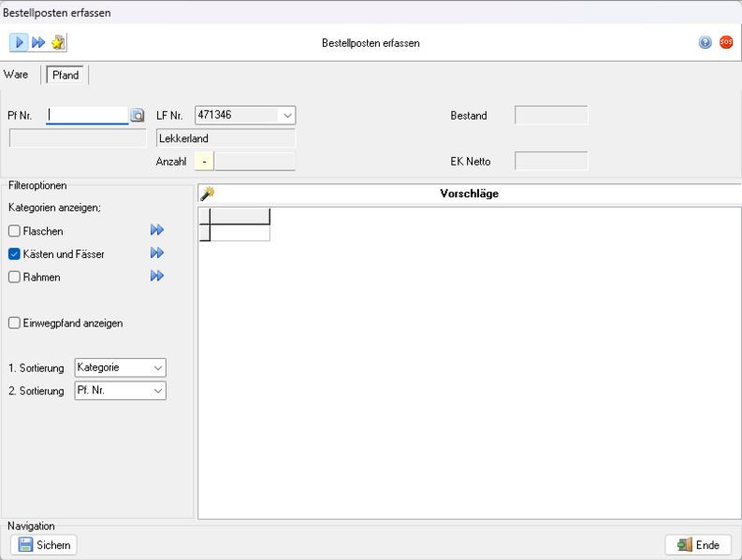Click the star document toolbar icon

coord(58,43)
